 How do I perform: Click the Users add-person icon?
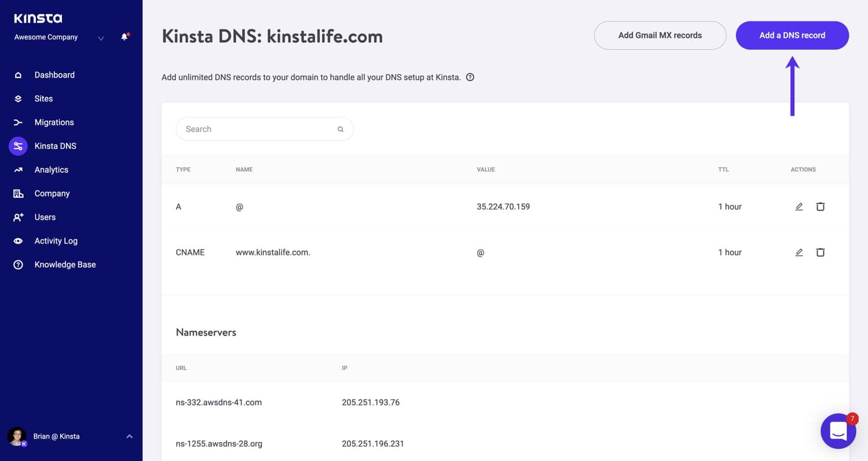tap(18, 217)
